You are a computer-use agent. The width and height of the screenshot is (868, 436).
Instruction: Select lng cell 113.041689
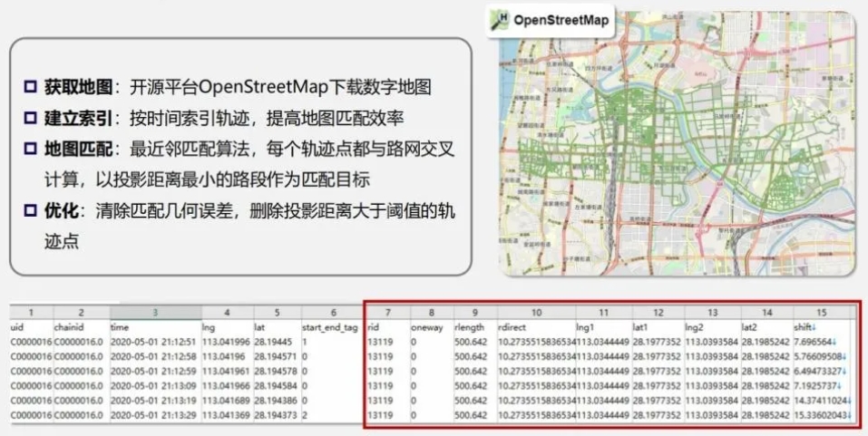pyautogui.click(x=228, y=401)
